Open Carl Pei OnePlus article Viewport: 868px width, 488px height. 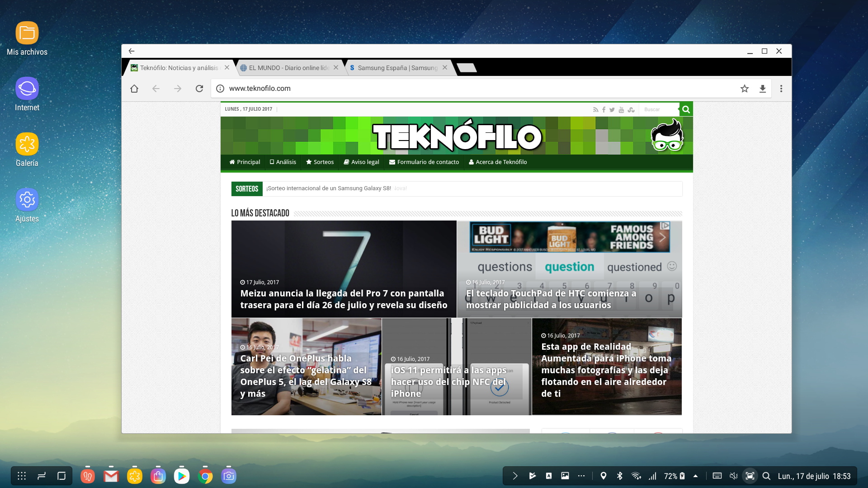(306, 366)
